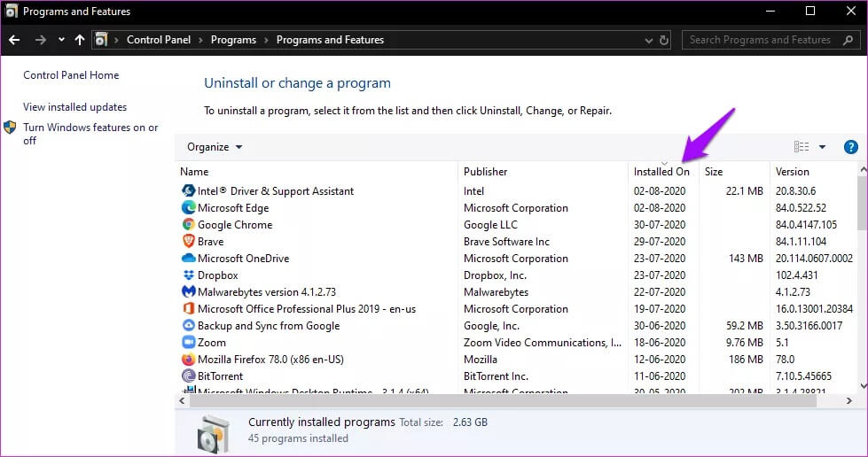Open Control Panel Home link

[71, 75]
